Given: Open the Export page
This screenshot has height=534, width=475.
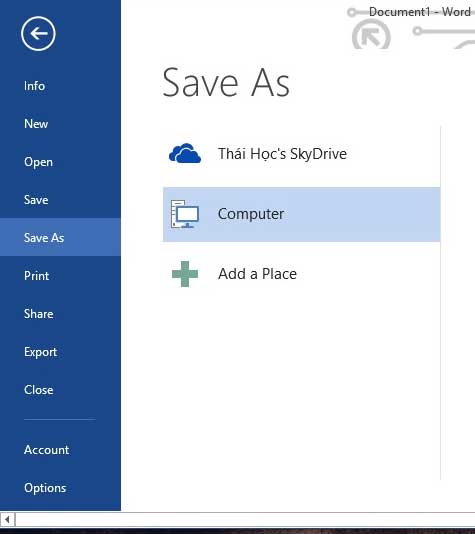Looking at the screenshot, I should click(x=40, y=352).
